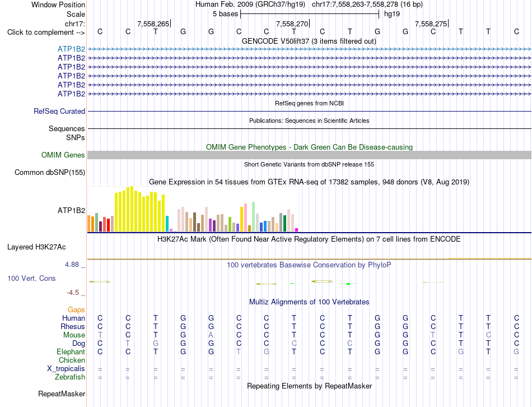Open the OMIM Gene Phenotypes green title
Viewport: 532px width, 407px height.
point(310,147)
